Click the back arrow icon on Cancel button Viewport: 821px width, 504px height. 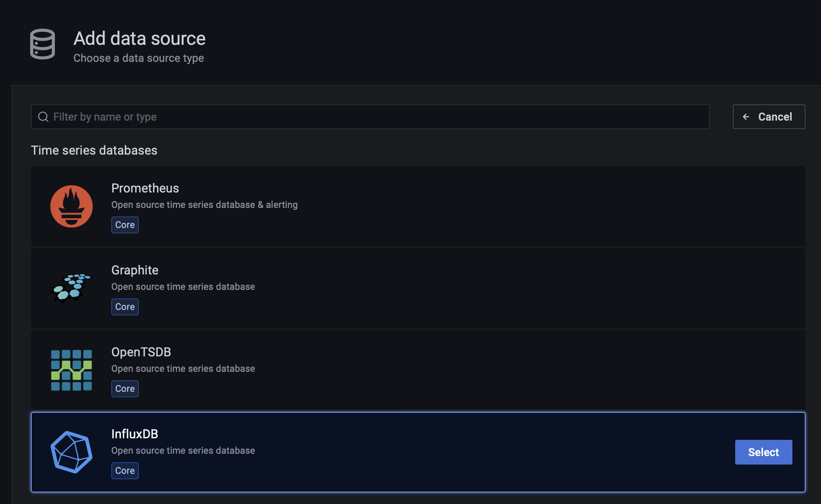746,117
